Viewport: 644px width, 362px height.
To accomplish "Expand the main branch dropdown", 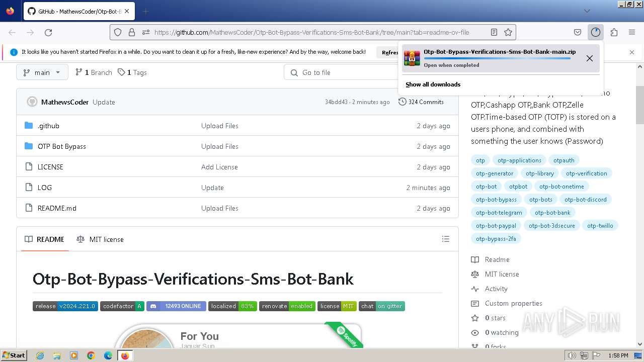I will 42,72.
